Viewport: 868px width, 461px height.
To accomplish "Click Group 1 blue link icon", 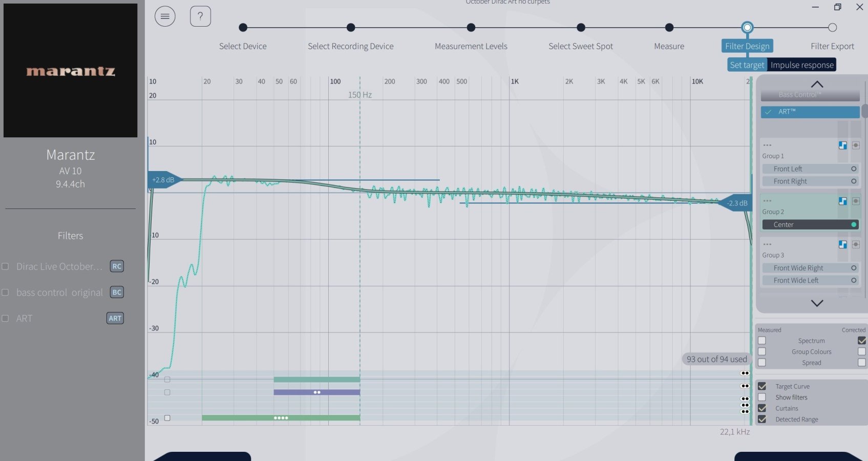I will (x=842, y=145).
